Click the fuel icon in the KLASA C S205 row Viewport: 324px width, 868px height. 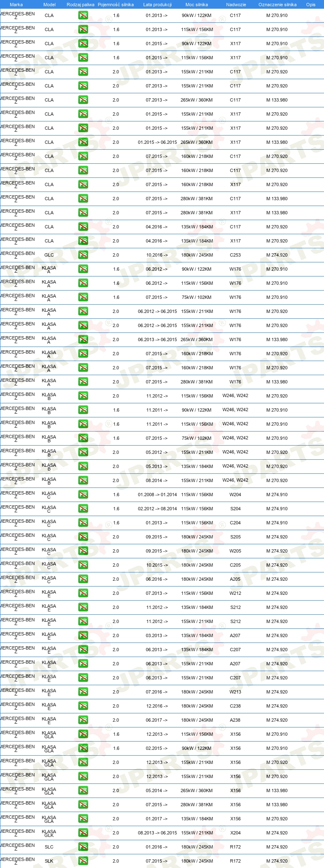(x=83, y=537)
